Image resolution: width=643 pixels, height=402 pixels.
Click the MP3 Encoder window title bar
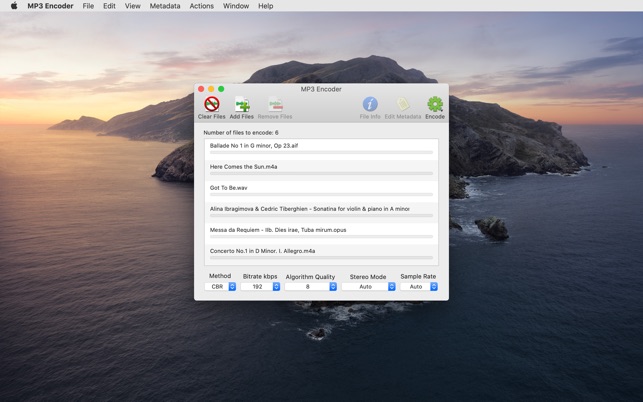(321, 89)
